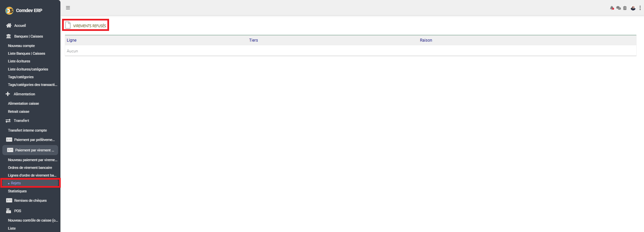Open Statistiques under virement payments
Screen dimensions: 644x232
point(17,191)
